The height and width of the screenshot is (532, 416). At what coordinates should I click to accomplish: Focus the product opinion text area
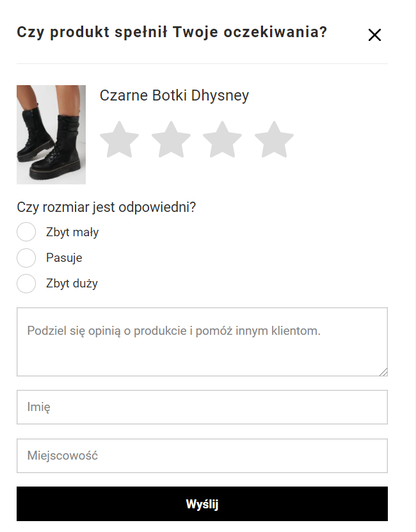coord(202,341)
